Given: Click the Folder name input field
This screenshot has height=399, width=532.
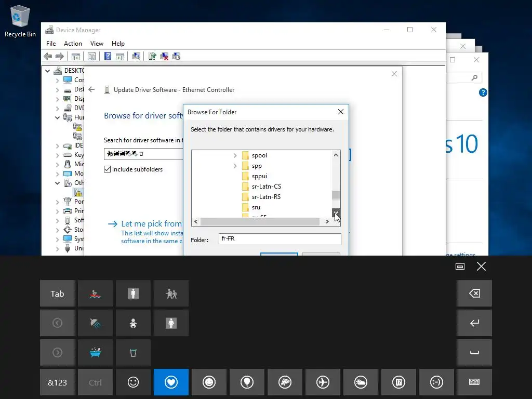Looking at the screenshot, I should pos(280,239).
